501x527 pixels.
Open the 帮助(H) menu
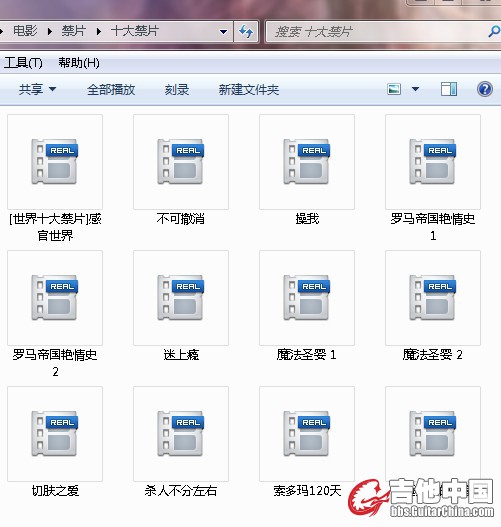[79, 63]
